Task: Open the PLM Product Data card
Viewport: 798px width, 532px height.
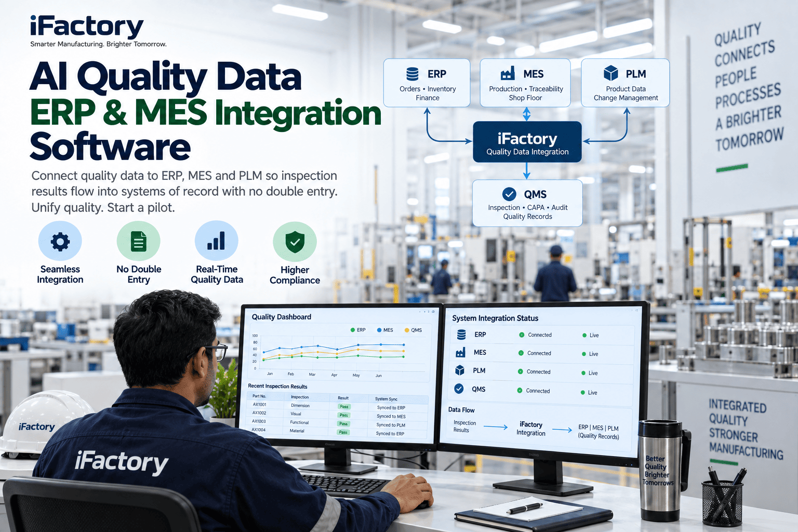Action: tap(626, 83)
